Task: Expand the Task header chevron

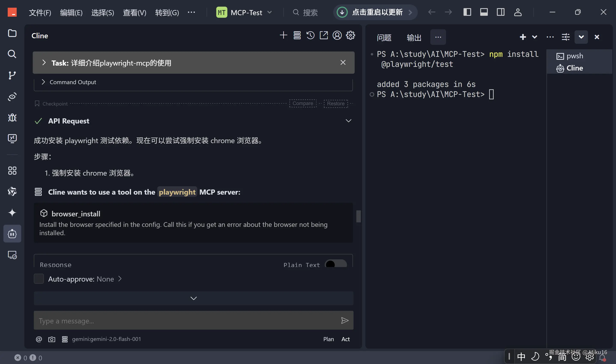Action: 44,63
